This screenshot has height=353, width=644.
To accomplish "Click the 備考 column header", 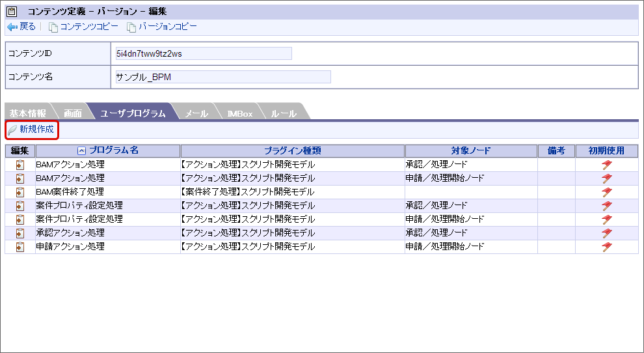I will (x=556, y=150).
